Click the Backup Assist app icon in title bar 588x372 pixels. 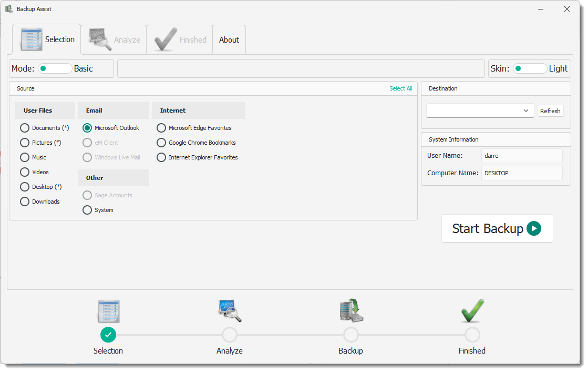[x=9, y=9]
